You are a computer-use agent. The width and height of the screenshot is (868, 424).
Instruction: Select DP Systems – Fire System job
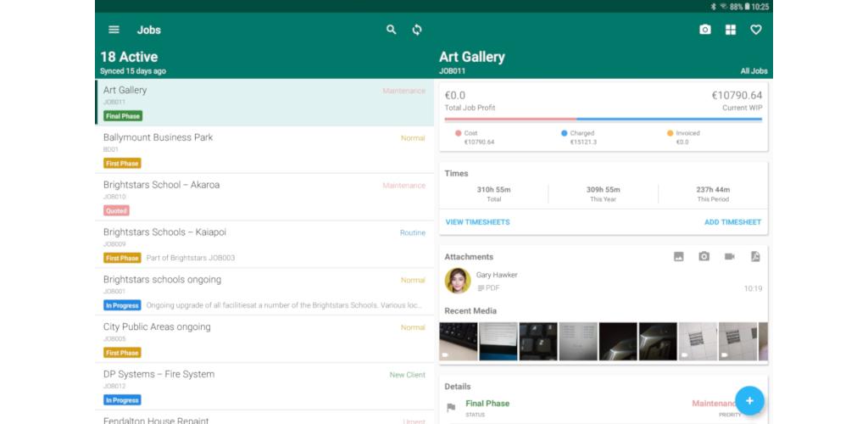pyautogui.click(x=264, y=387)
